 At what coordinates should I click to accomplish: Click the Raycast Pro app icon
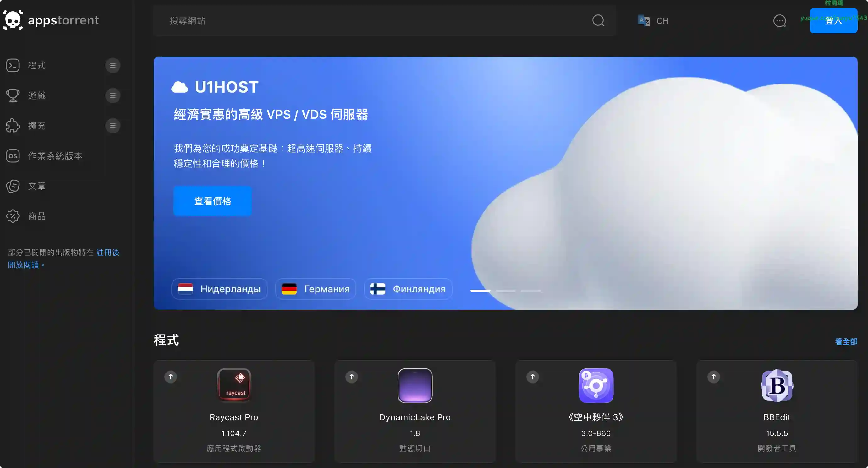(x=234, y=385)
